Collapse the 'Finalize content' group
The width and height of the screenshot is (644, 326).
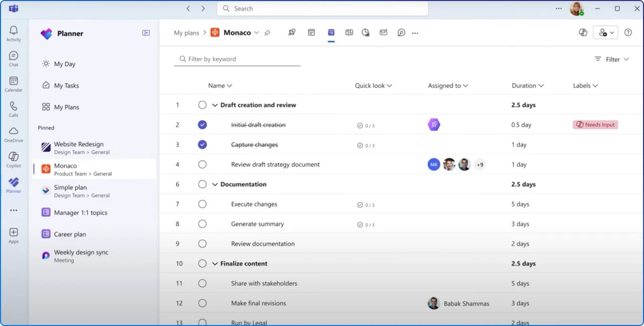(x=215, y=263)
